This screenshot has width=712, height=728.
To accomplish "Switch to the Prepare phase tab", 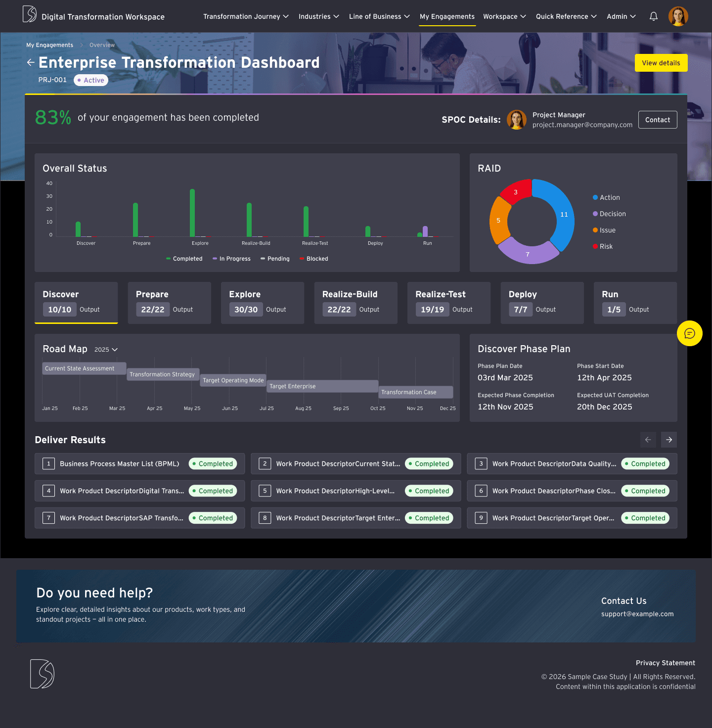I will point(170,303).
